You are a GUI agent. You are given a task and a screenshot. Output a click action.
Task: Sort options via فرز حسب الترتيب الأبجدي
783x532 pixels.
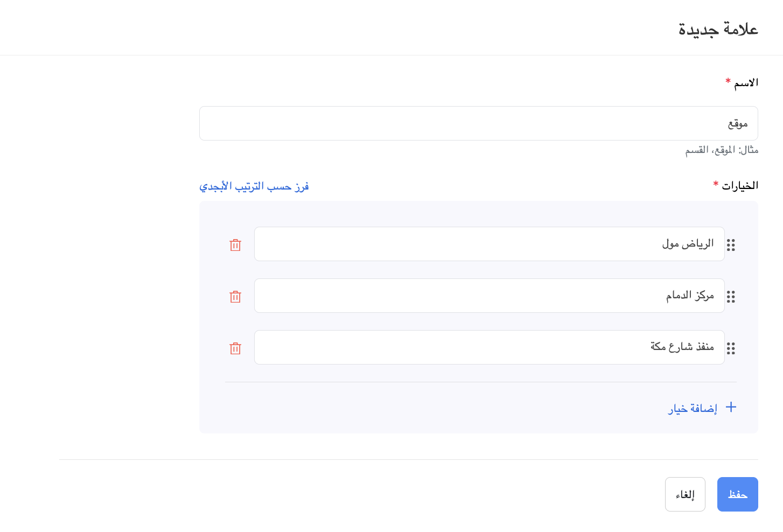pos(254,186)
